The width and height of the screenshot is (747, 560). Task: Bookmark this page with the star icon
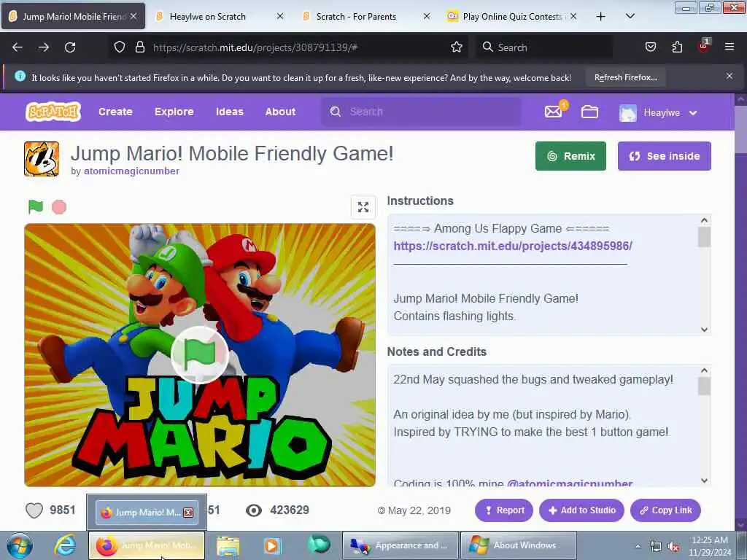click(457, 47)
